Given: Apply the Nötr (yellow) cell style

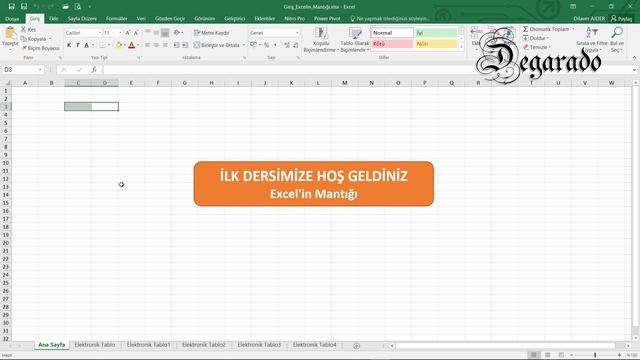Looking at the screenshot, I should point(436,44).
